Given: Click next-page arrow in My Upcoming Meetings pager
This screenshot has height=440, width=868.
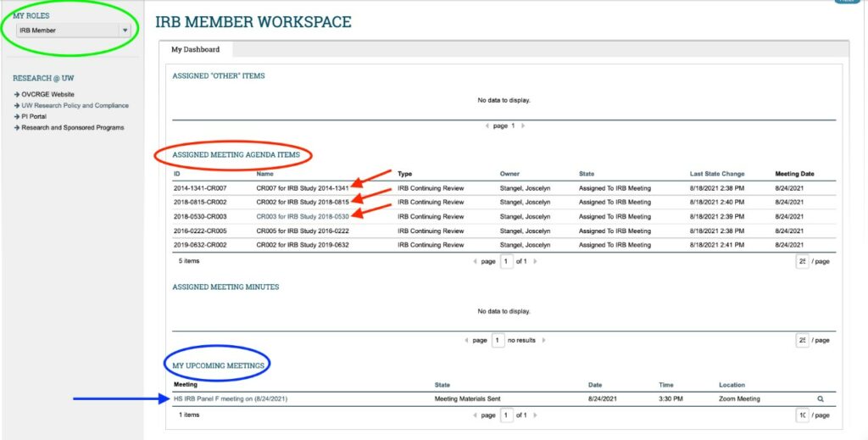Looking at the screenshot, I should pyautogui.click(x=535, y=415).
